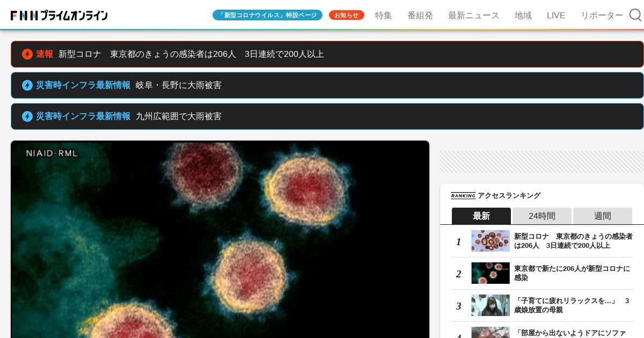Click the 速報 label text
Image resolution: width=644 pixels, height=338 pixels.
[45, 54]
